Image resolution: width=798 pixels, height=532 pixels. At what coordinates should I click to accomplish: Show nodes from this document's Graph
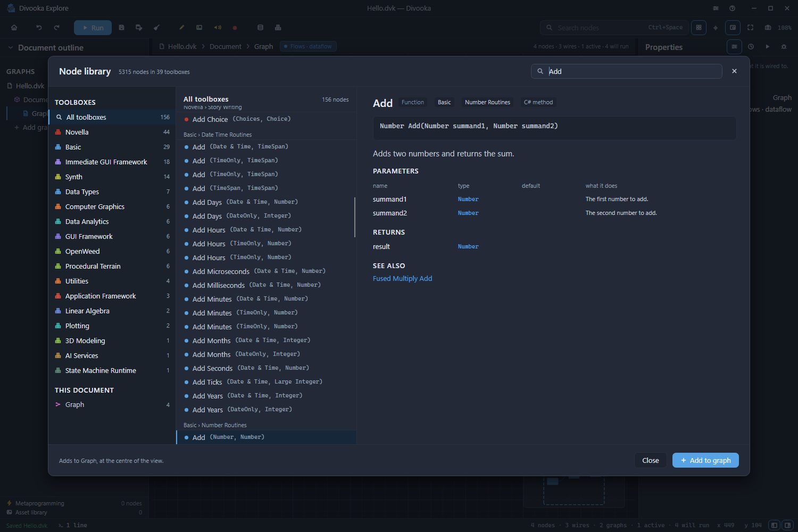112,404
